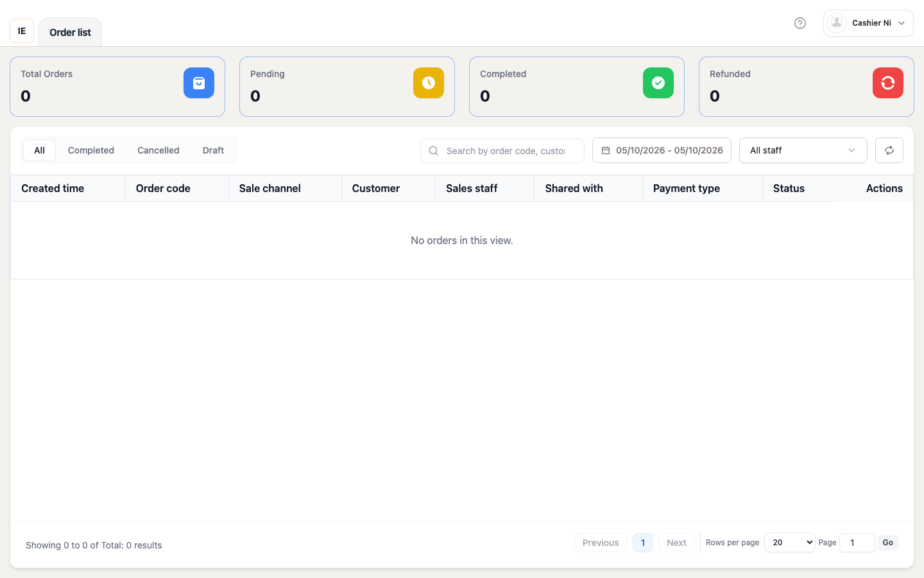Click the red Refunded icon

coord(888,83)
